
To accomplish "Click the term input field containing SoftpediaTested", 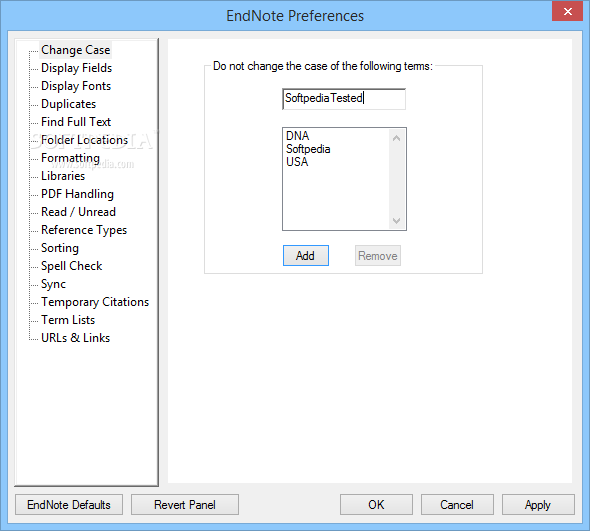I will pos(344,99).
